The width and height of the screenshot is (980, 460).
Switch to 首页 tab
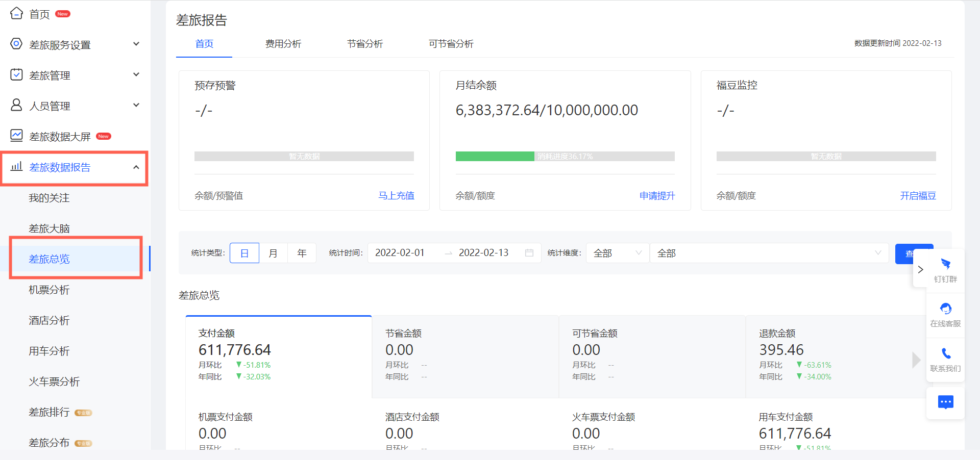204,44
